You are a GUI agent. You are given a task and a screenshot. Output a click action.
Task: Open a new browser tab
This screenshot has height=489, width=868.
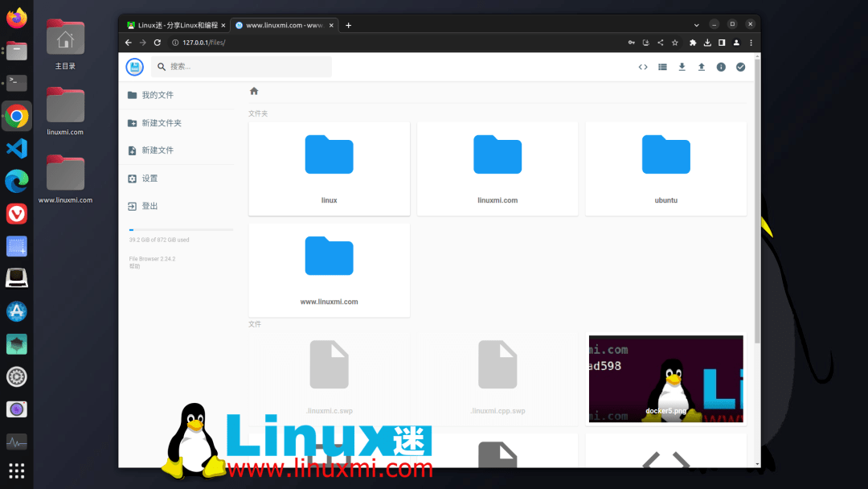[x=348, y=26]
